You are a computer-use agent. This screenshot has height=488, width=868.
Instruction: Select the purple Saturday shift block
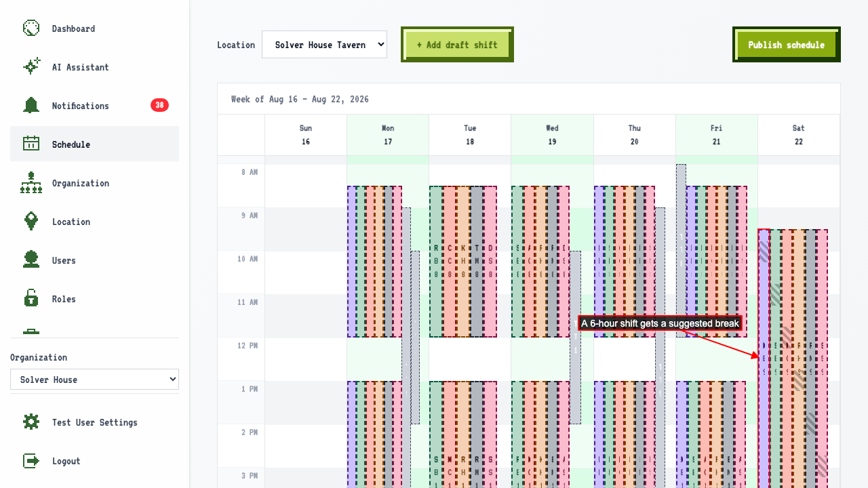pyautogui.click(x=764, y=359)
